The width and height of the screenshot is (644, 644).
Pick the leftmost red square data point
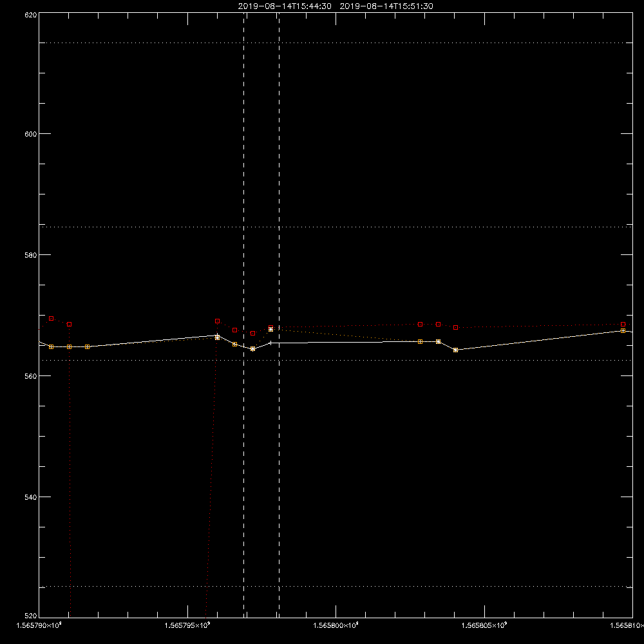coord(52,319)
